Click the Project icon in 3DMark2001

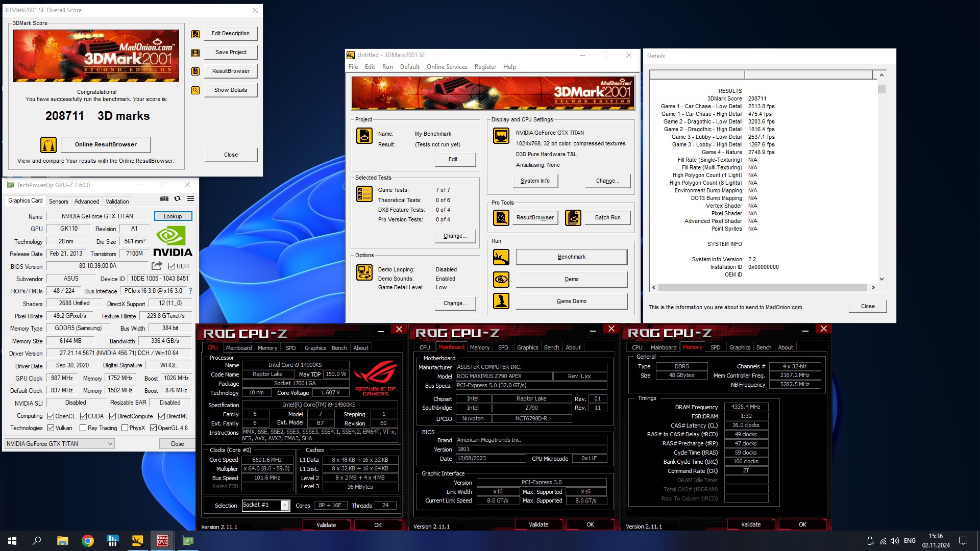364,136
